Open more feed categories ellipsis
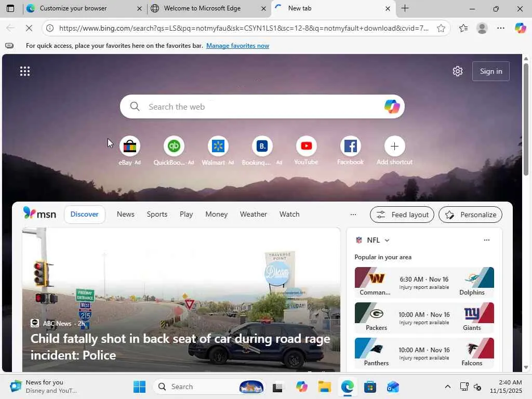 353,215
